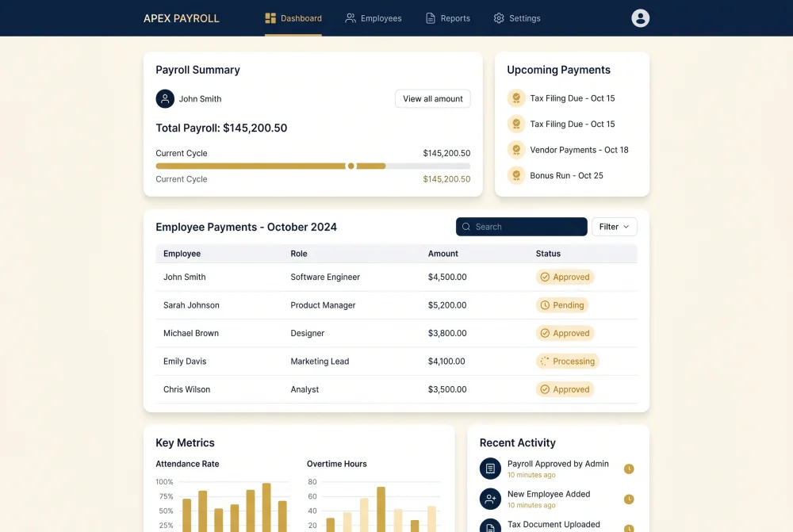The width and height of the screenshot is (793, 532).
Task: Click the badge icon beside Bonus Run
Action: pos(516,175)
